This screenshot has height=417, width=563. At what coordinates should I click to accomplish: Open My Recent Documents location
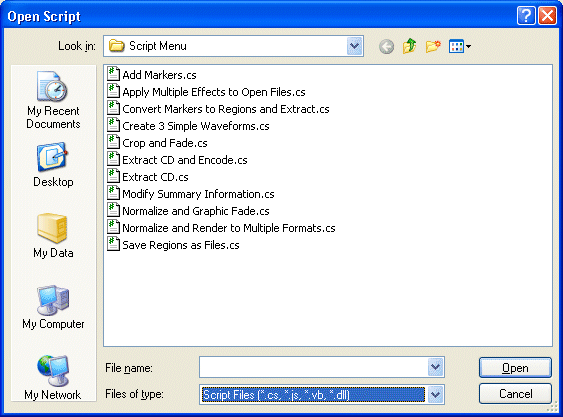(x=53, y=100)
